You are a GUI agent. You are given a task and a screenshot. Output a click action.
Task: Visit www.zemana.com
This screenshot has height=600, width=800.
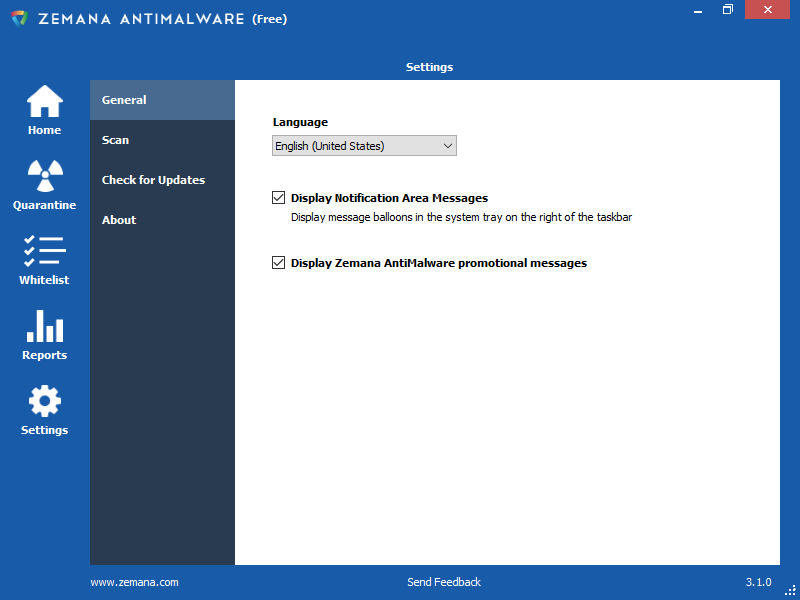coord(134,581)
